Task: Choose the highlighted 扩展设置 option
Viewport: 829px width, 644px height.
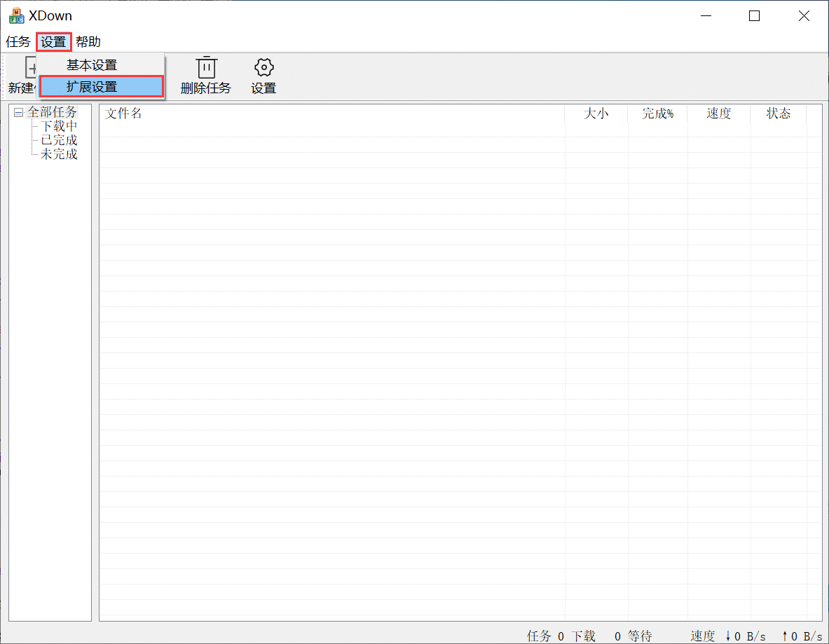Action: pyautogui.click(x=90, y=86)
